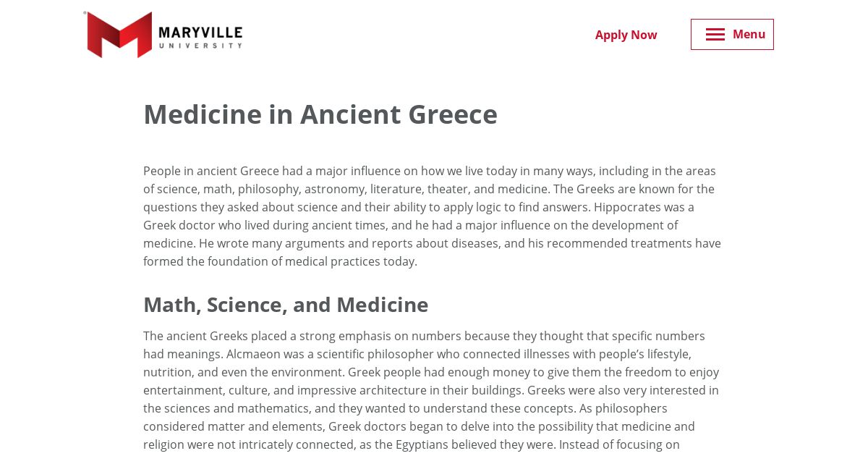The image size is (868, 456).
Task: Click the word Greece in the page title
Action: click(453, 114)
